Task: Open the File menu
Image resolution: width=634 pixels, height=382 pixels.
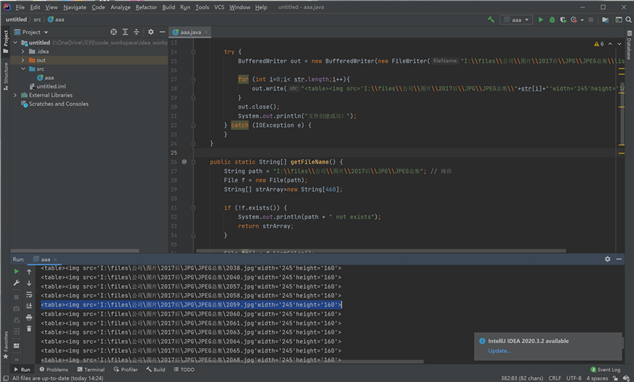Action: 20,7
